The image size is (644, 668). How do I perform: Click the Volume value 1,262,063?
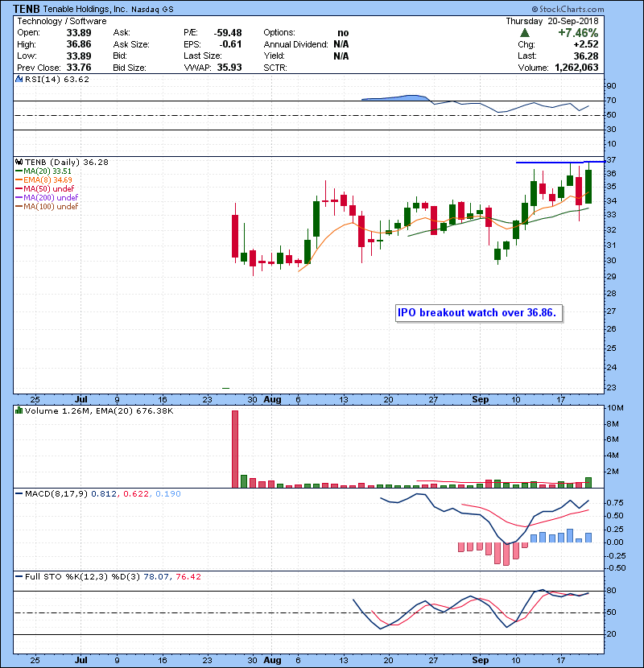click(576, 68)
